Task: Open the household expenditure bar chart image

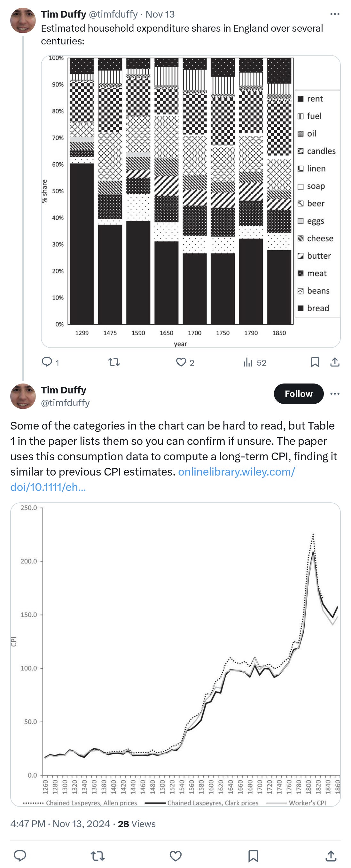Action: [191, 201]
